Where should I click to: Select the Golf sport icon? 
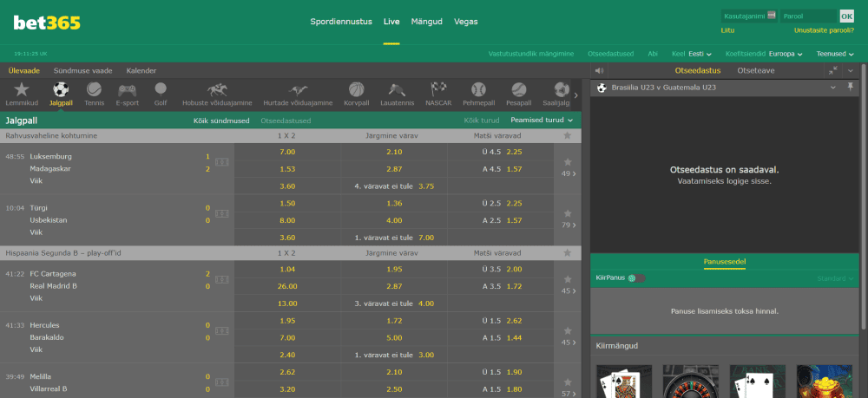point(161,89)
